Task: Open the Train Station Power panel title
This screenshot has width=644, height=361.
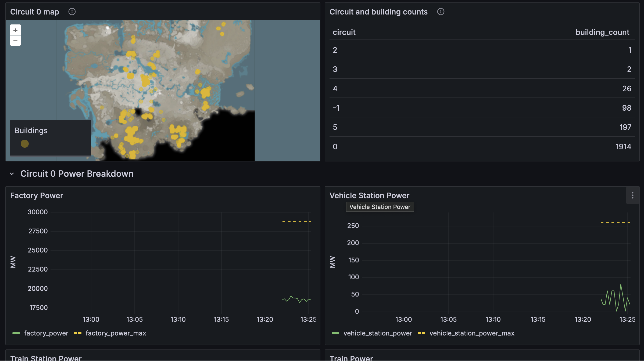Action: [46, 358]
